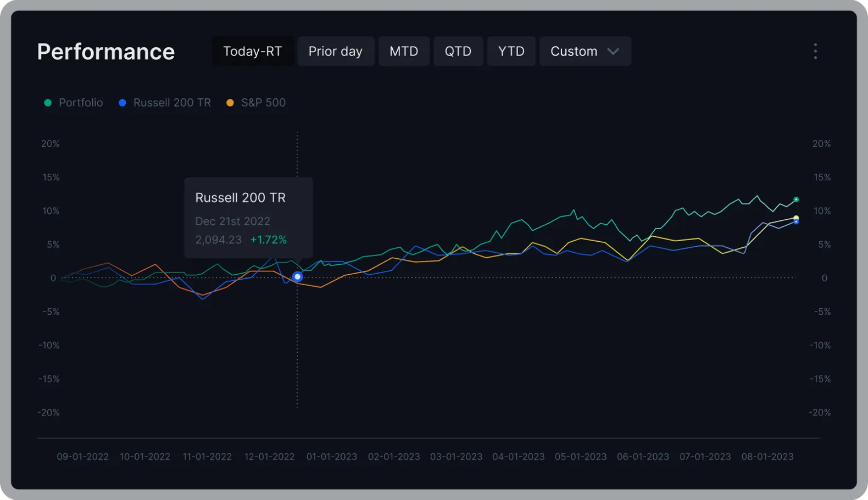Screen dimensions: 868x500
Task: Click the 05-01-2023 axis label
Action: 581,457
